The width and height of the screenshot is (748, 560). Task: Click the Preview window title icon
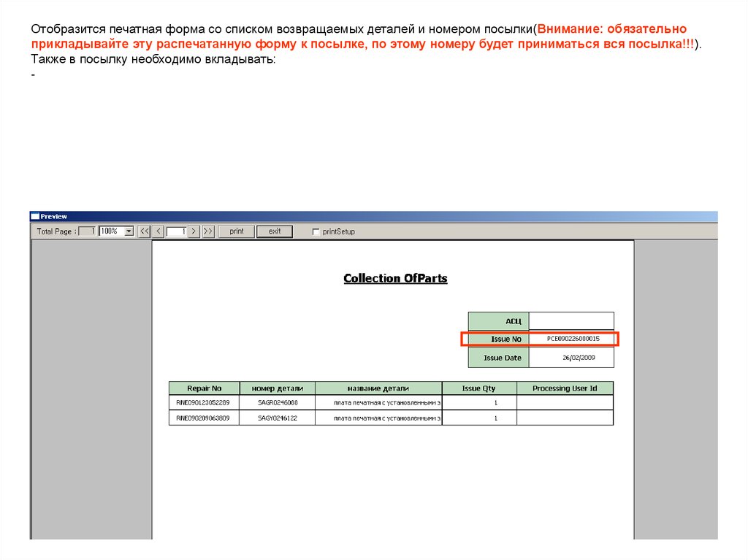34,216
